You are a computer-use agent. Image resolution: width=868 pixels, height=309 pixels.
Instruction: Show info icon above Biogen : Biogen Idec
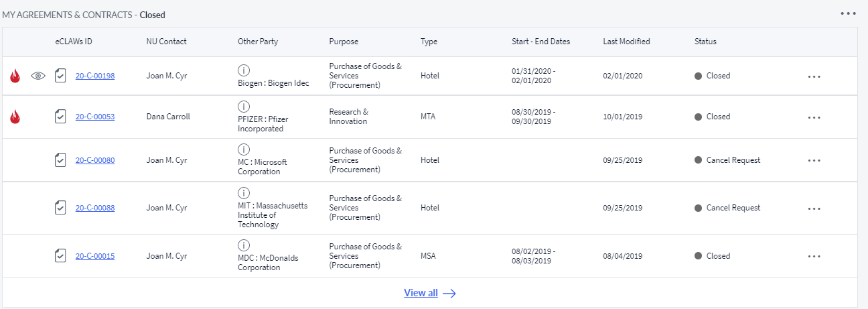244,70
